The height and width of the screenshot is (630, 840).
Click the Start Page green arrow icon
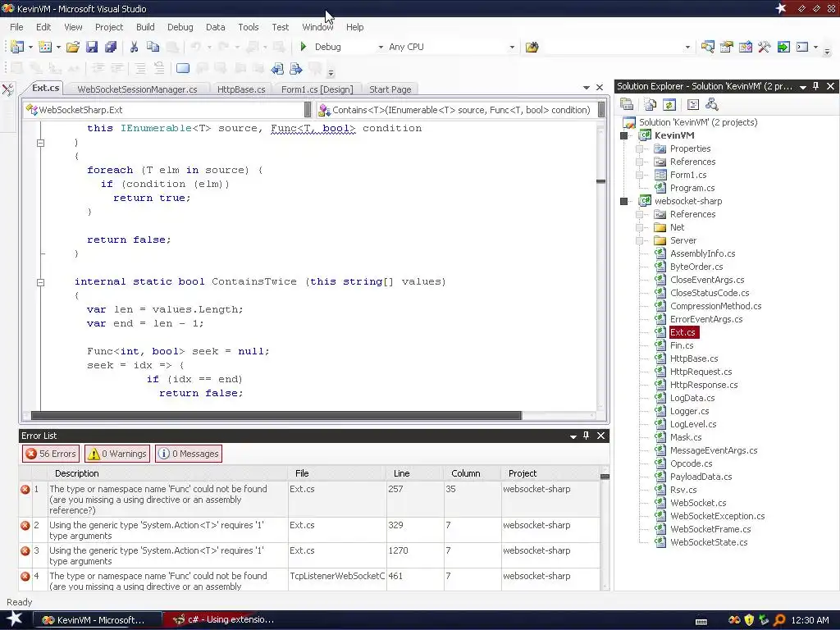(x=783, y=47)
